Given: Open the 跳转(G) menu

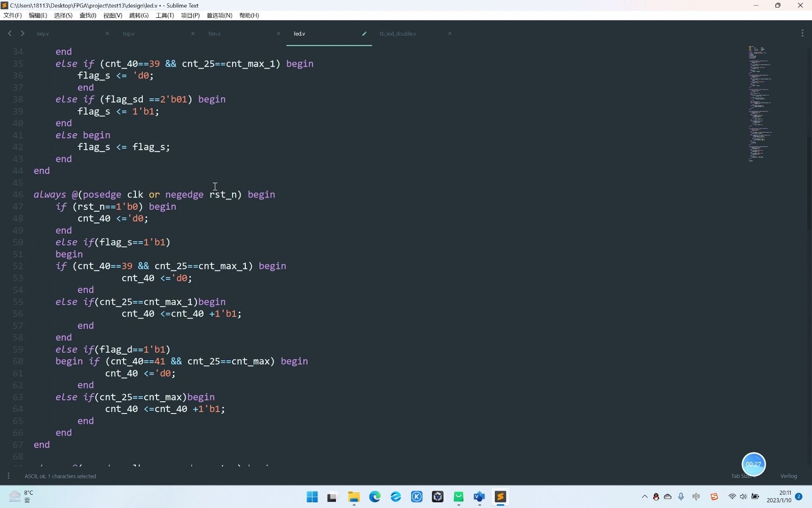Looking at the screenshot, I should [x=139, y=16].
